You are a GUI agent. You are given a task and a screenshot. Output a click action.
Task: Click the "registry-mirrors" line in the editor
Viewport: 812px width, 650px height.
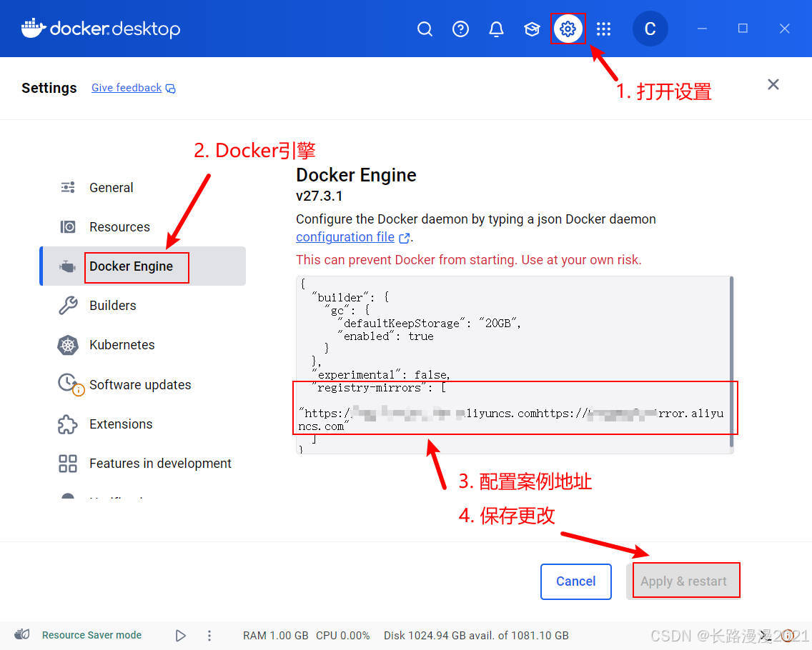click(x=379, y=388)
